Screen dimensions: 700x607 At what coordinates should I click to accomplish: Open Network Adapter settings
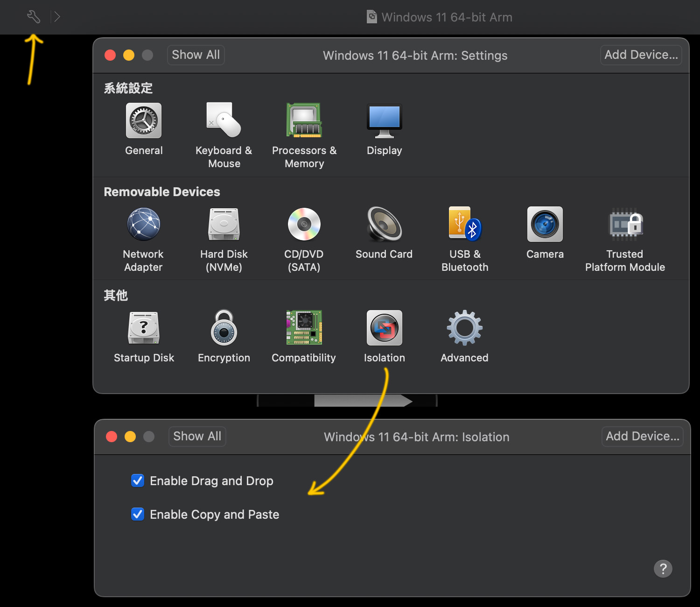point(143,240)
